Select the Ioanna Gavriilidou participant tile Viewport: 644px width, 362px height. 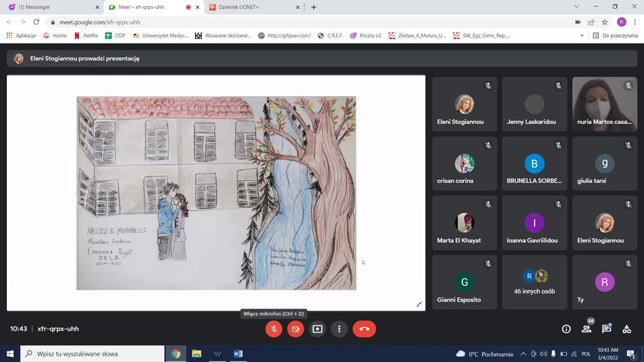[x=535, y=223]
